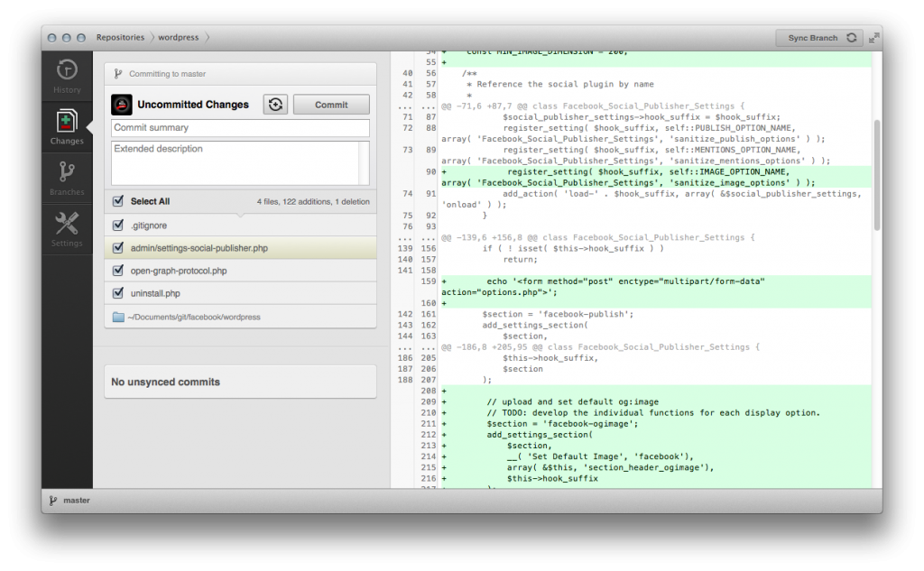Click the sync/revert icon beside Commit
The width and height of the screenshot is (924, 571).
(x=275, y=105)
